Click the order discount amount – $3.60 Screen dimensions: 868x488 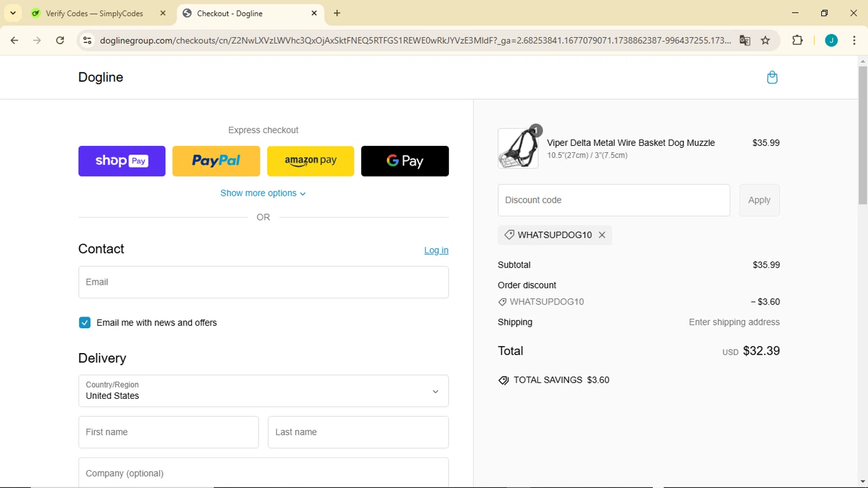765,302
